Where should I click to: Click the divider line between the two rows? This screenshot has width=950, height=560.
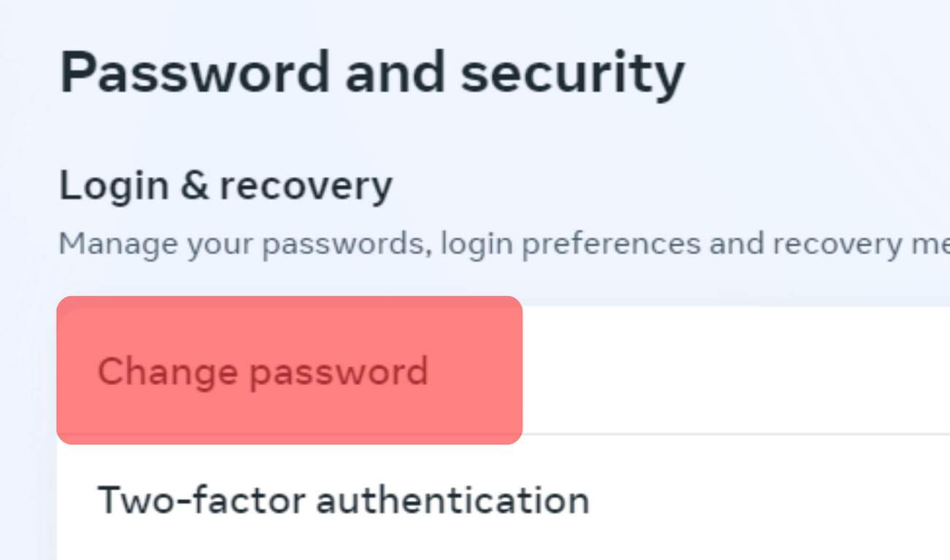[730, 434]
